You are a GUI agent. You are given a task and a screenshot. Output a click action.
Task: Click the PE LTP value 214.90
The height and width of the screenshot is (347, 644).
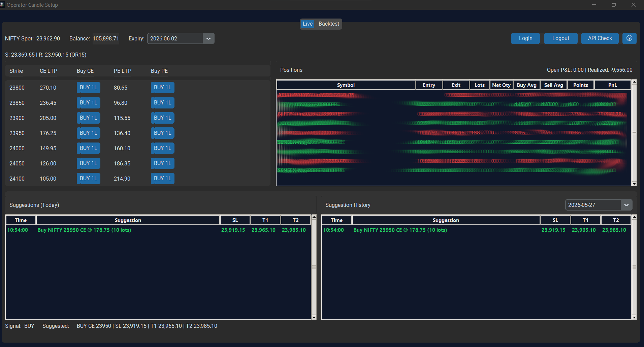click(x=122, y=179)
